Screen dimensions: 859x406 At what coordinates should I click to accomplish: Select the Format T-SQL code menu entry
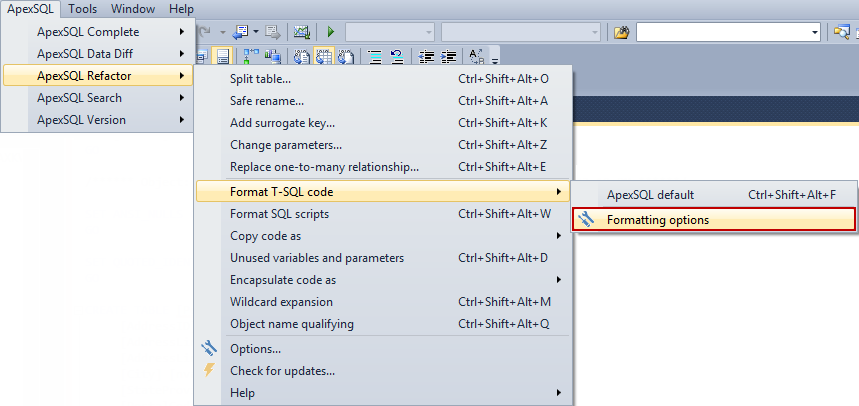pos(382,192)
